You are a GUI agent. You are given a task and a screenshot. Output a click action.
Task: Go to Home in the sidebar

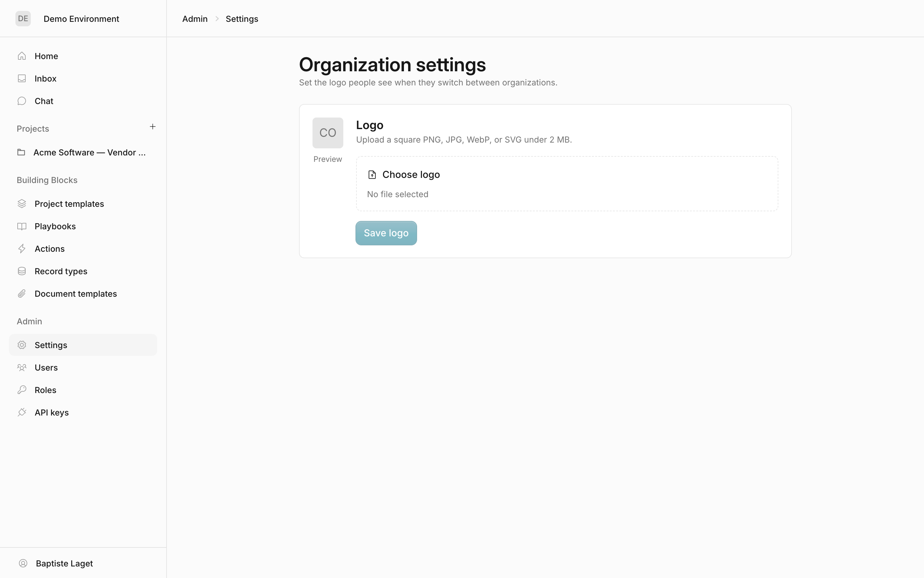click(x=83, y=56)
